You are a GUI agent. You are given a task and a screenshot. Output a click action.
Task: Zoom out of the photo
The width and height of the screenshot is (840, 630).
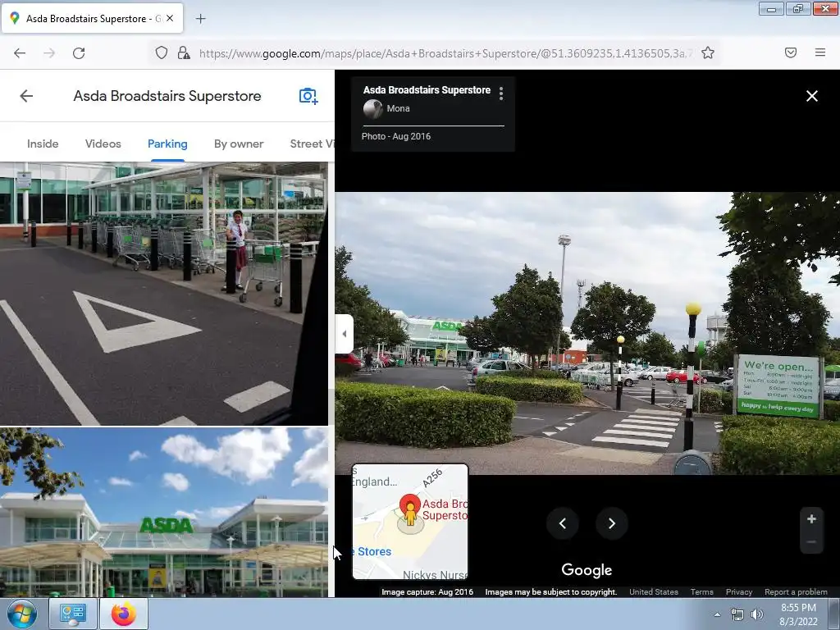[x=811, y=542]
